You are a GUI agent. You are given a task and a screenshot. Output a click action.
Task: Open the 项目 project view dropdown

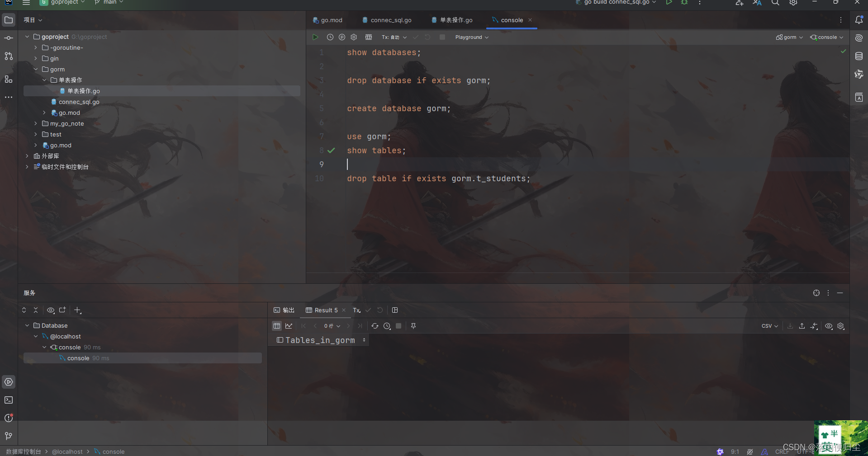[x=33, y=20]
